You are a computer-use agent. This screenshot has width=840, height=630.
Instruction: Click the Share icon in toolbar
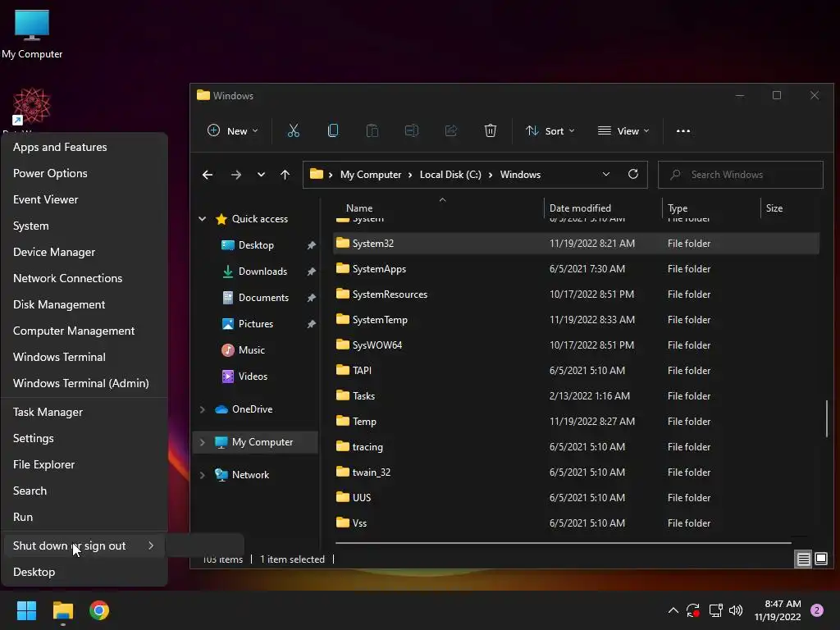[451, 130]
